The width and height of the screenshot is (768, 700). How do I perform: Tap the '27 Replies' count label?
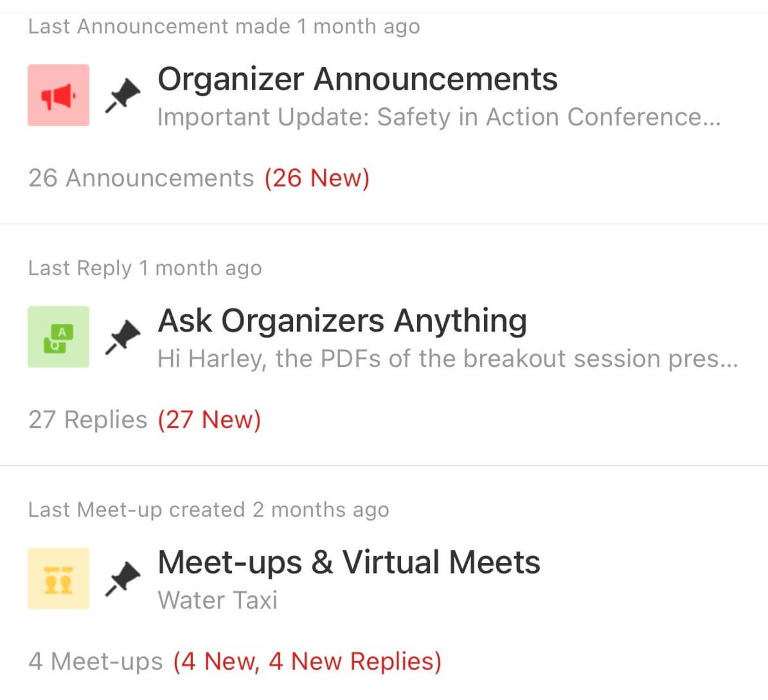(x=88, y=420)
